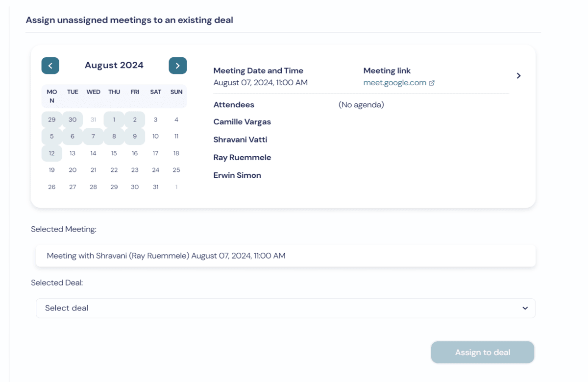Pick August 31 in the last row
The width and height of the screenshot is (588, 382).
[x=155, y=187]
